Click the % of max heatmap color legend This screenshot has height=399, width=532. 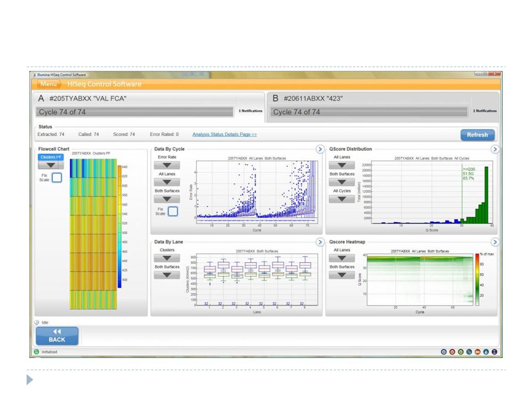(477, 279)
